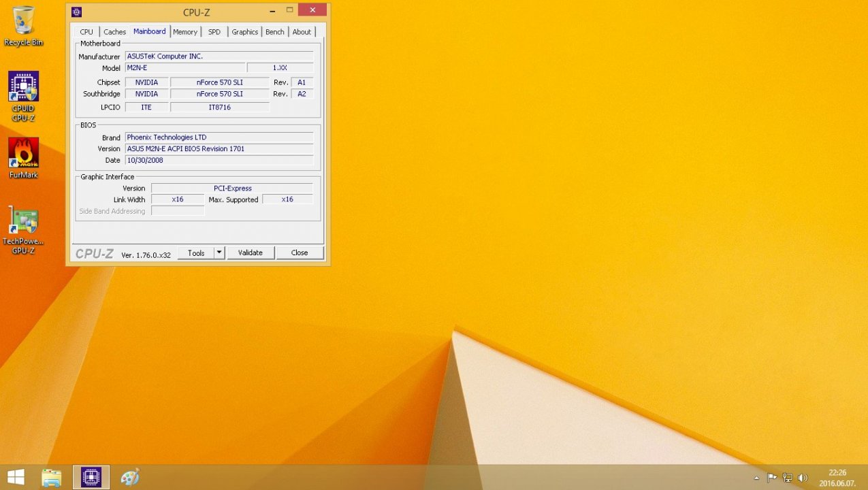Open File Explorer from the taskbar
The image size is (868, 490).
tap(52, 477)
